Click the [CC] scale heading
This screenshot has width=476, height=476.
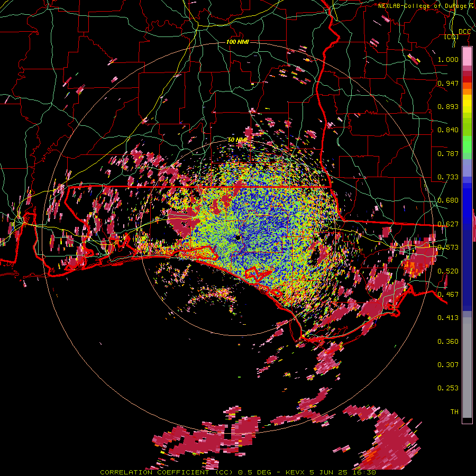tap(452, 37)
